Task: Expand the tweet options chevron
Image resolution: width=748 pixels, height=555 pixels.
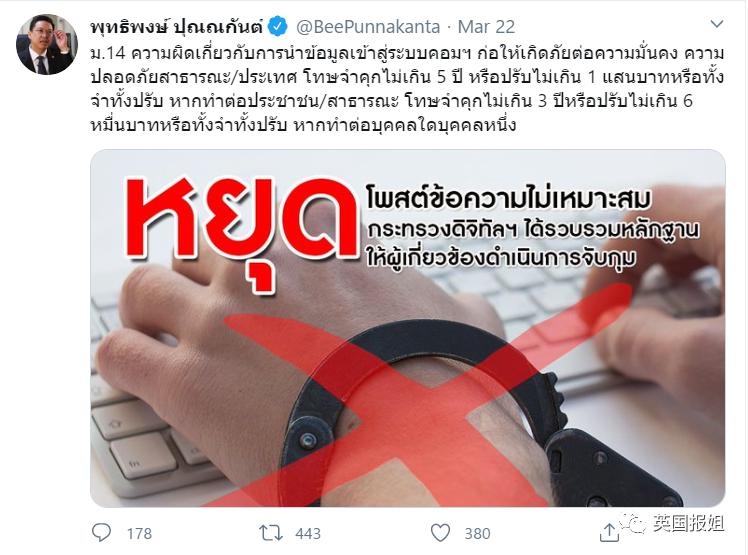Action: [717, 24]
